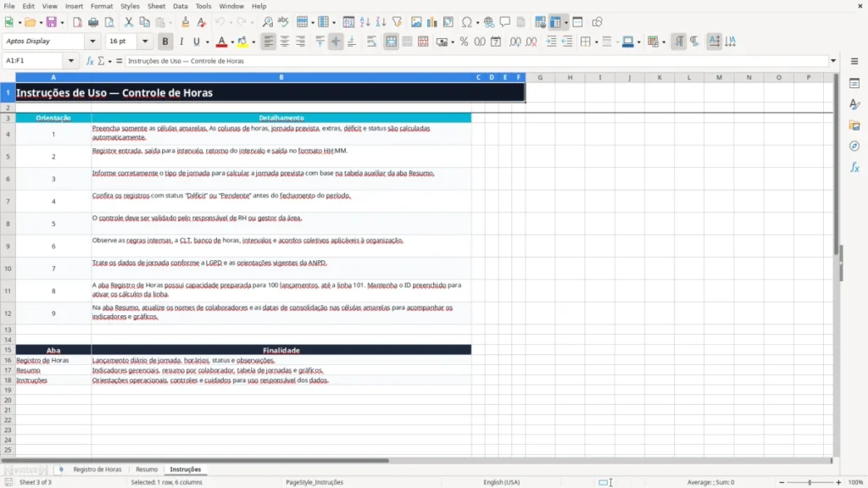The image size is (868, 488).
Task: Open Save button dropdown arrow
Action: [62, 23]
